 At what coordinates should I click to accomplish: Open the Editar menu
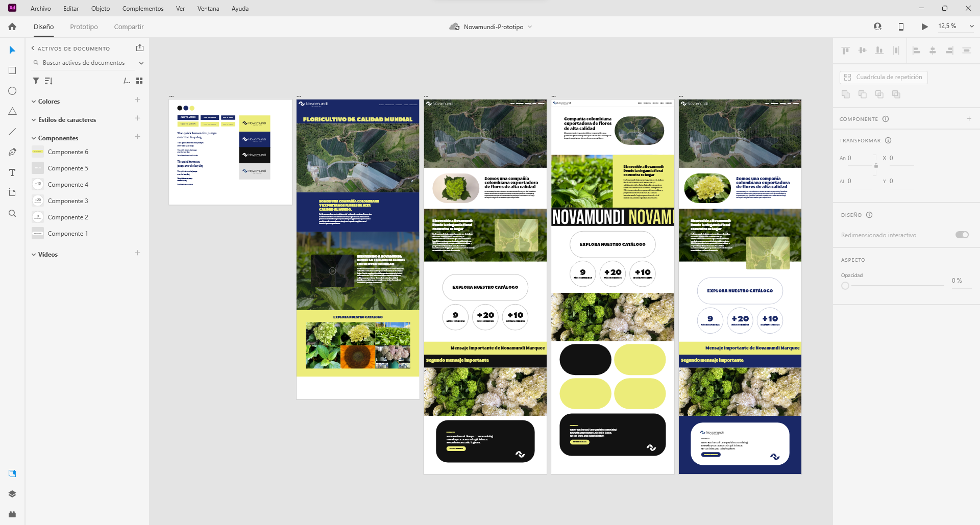coord(71,8)
